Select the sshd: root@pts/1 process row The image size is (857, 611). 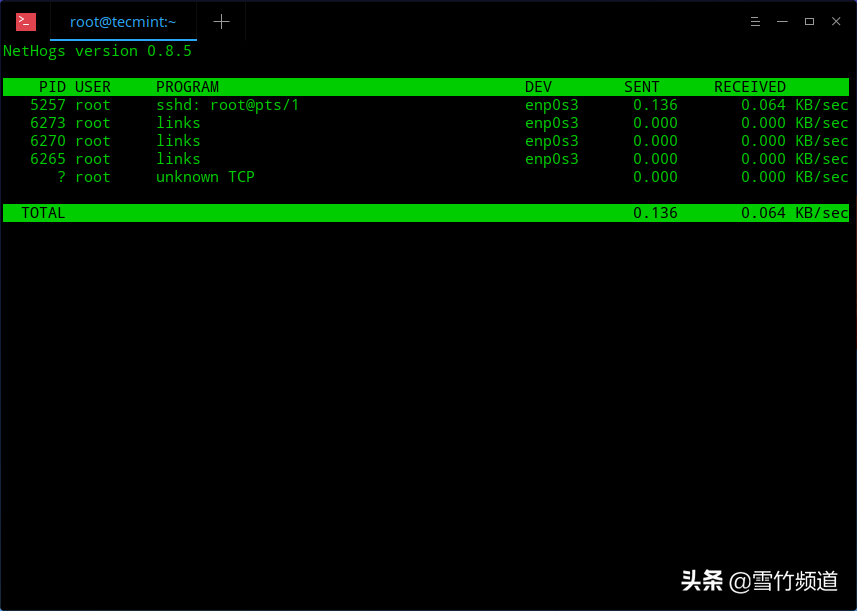click(x=227, y=105)
